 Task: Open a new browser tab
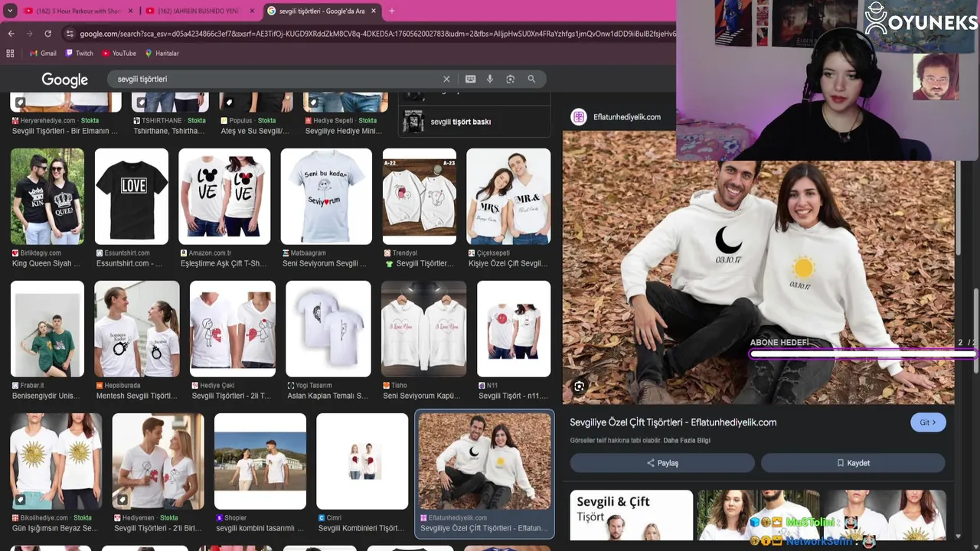point(391,11)
